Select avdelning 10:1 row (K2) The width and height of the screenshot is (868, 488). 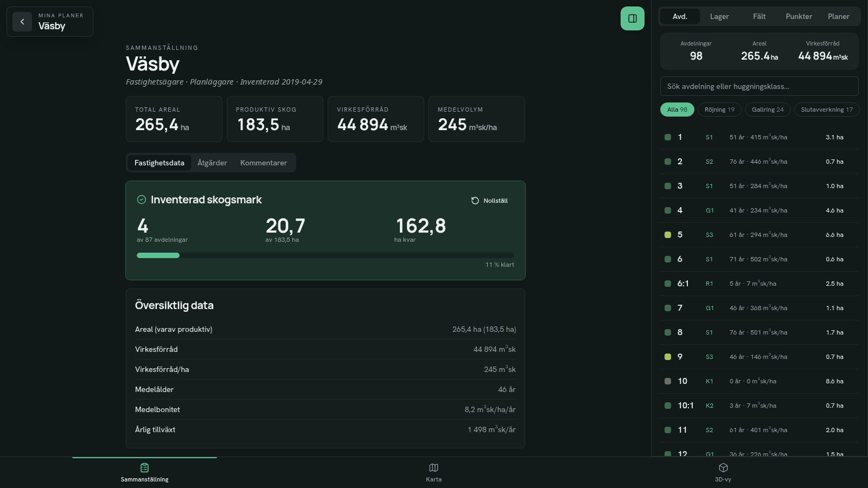coord(759,406)
